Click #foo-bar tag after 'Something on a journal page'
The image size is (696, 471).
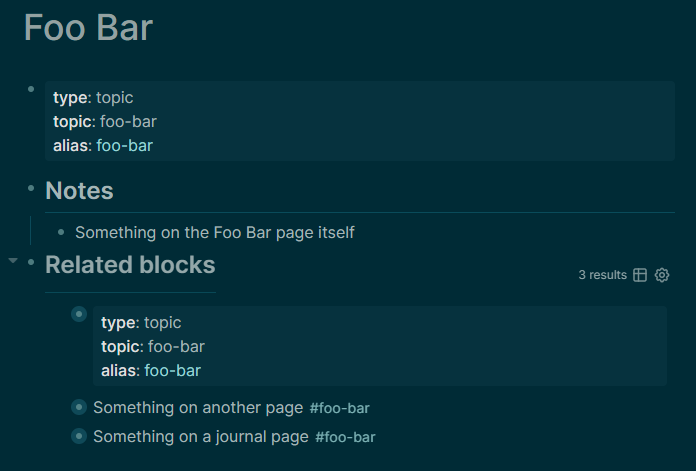pyautogui.click(x=345, y=437)
